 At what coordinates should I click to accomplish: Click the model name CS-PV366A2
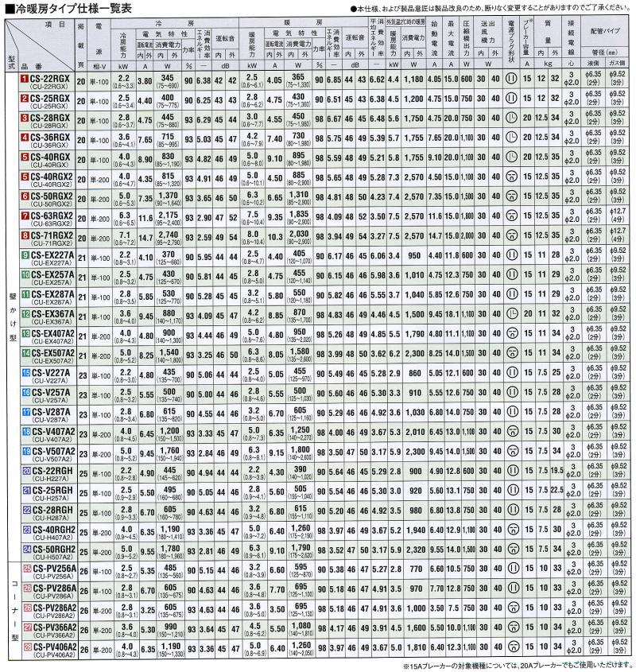pyautogui.click(x=55, y=627)
